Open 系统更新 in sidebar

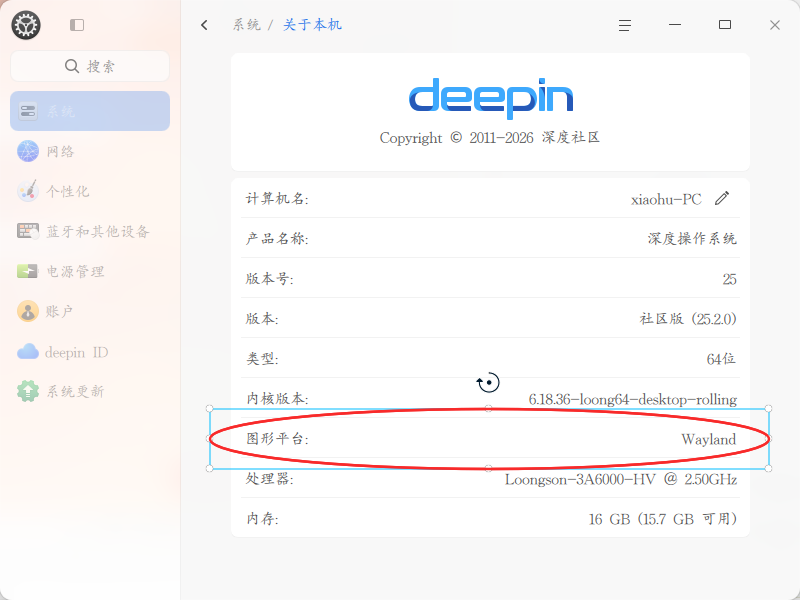click(x=90, y=391)
